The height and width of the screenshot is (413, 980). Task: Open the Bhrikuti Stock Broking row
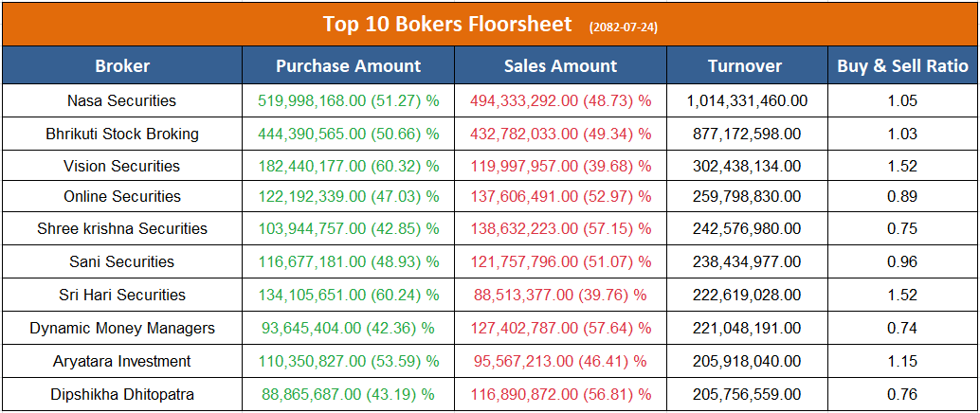coord(122,134)
